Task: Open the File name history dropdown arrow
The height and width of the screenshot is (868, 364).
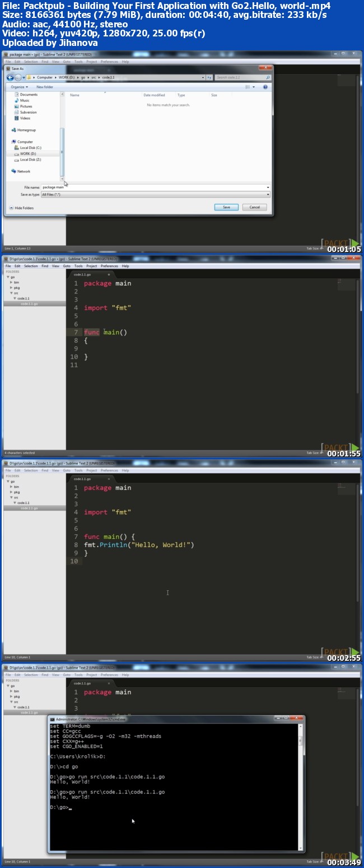Action: (268, 187)
